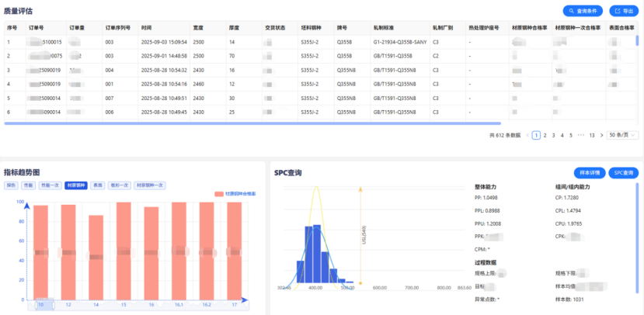This screenshot has width=644, height=315.
Task: Select the 性能 indicator tab
Action: (27, 185)
